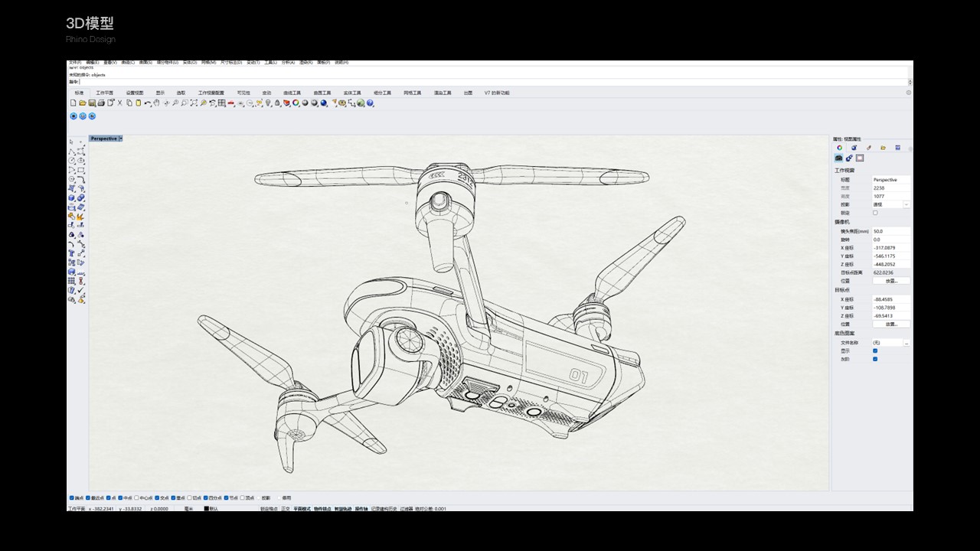Click inside the command input field

click(x=230, y=80)
